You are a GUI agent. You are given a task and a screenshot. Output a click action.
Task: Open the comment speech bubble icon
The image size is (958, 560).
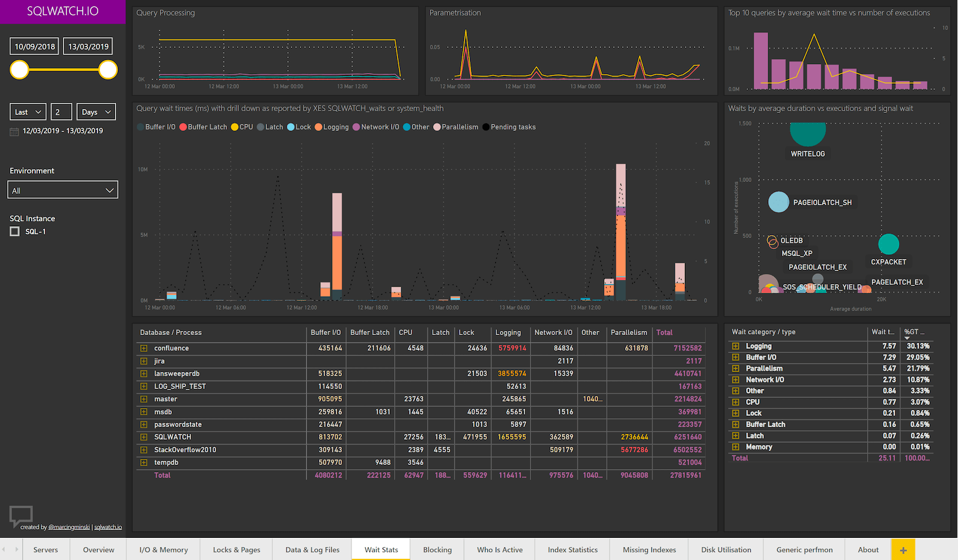(x=21, y=516)
